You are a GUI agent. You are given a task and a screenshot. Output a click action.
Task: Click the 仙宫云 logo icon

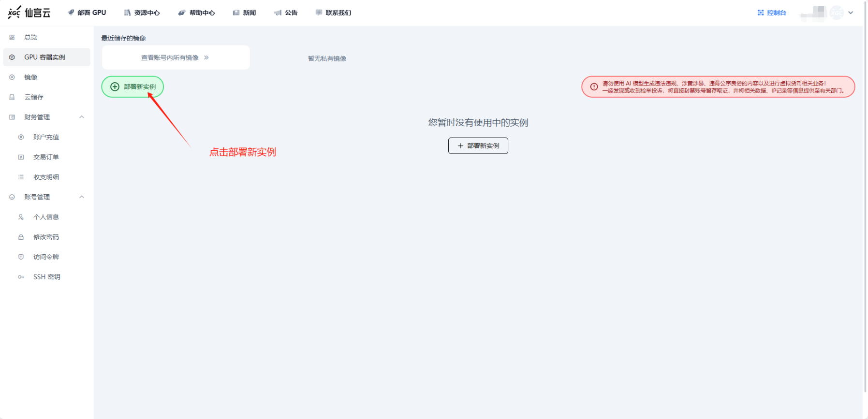pyautogui.click(x=14, y=13)
